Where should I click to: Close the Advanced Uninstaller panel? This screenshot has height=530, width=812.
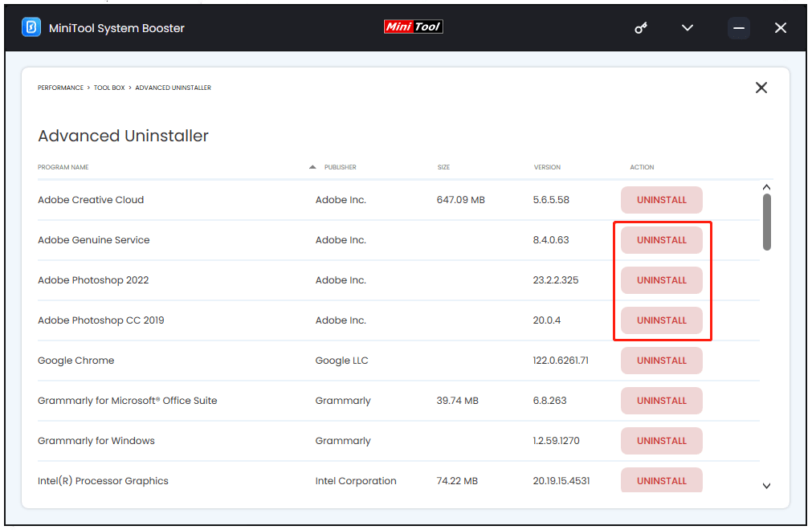point(761,88)
